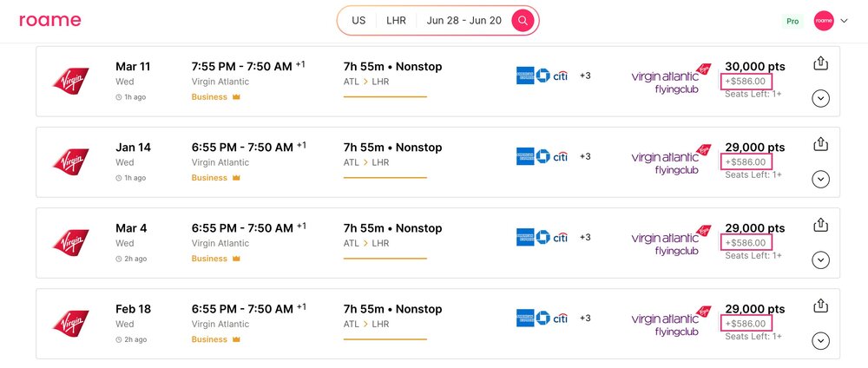Expand the Mar 11 flight details
Viewport: 868px width, 368px height.
[820, 98]
